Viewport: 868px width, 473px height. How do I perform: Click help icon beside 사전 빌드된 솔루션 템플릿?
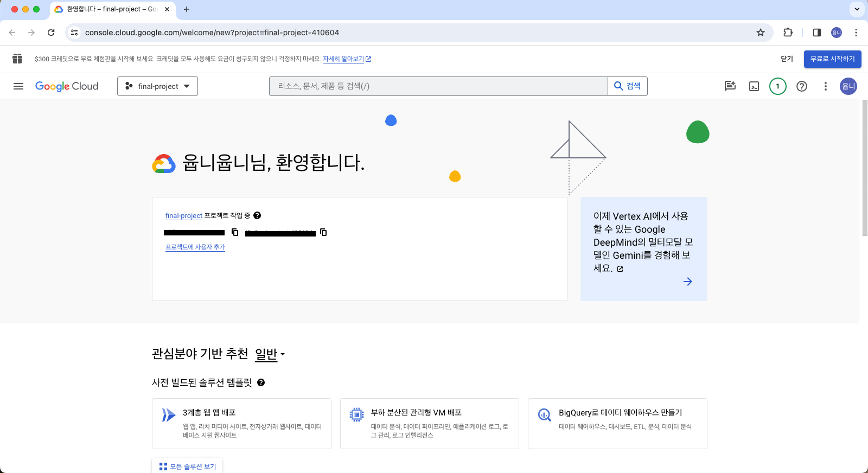point(261,382)
